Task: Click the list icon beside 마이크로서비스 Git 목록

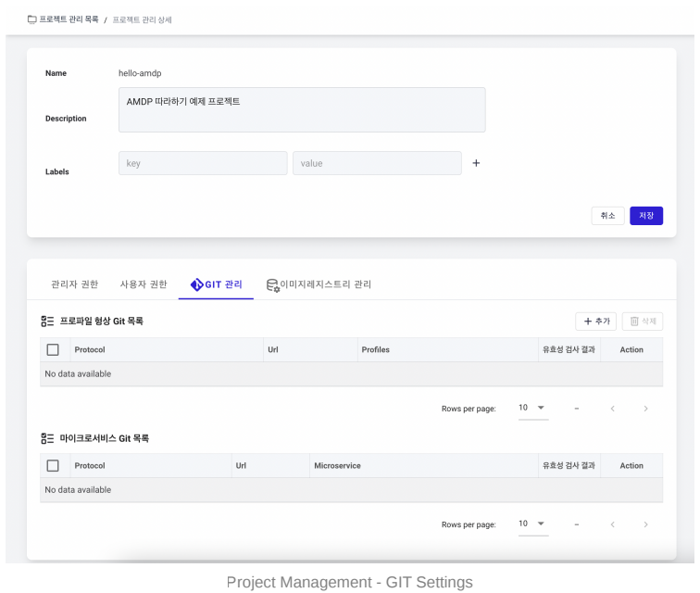Action: pos(47,438)
